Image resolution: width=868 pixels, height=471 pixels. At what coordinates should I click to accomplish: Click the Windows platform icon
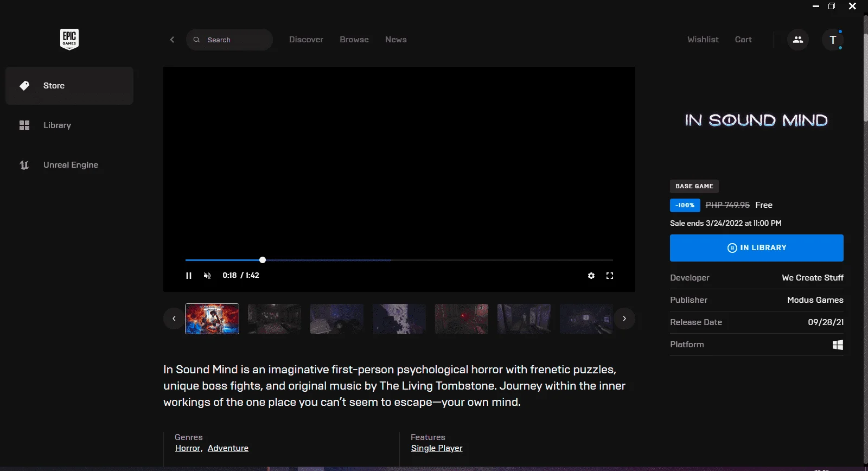pyautogui.click(x=838, y=345)
